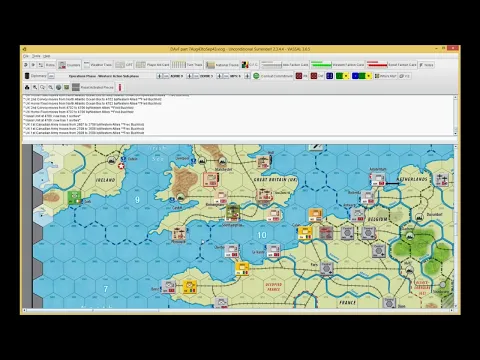Click the globe overview icon
Image resolution: width=480 pixels, height=360 pixels.
[59, 87]
